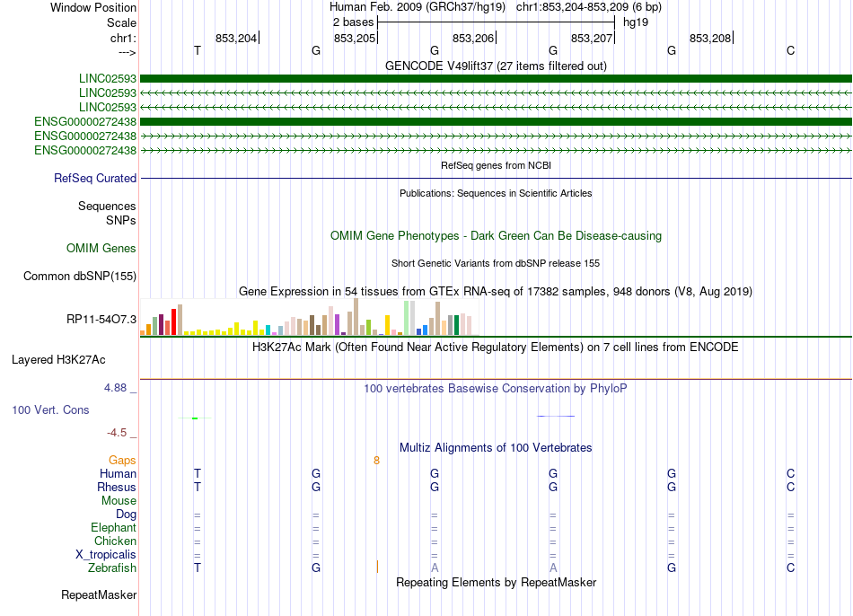The height and width of the screenshot is (616, 853).
Task: Click the thick LINC02593 exon bar
Action: [x=496, y=79]
